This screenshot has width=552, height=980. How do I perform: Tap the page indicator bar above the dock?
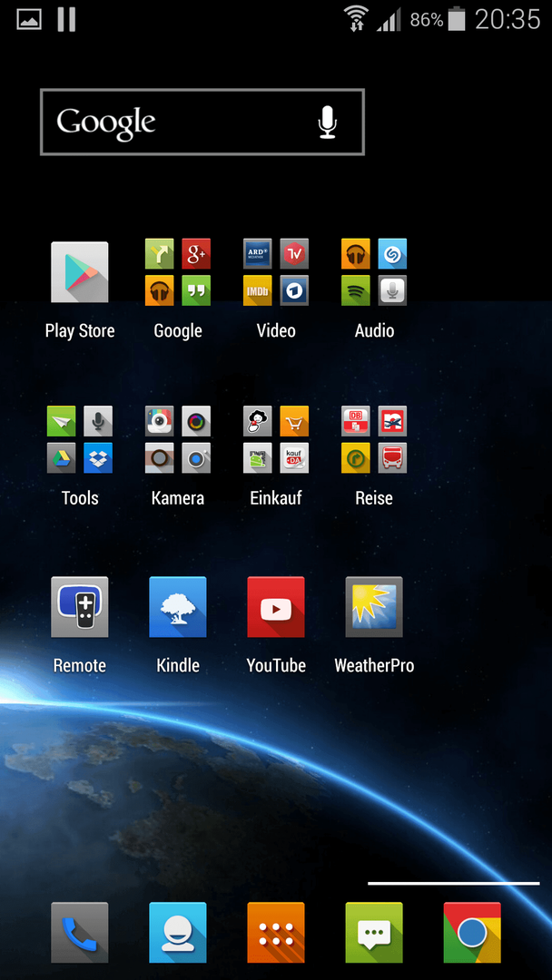(x=453, y=883)
